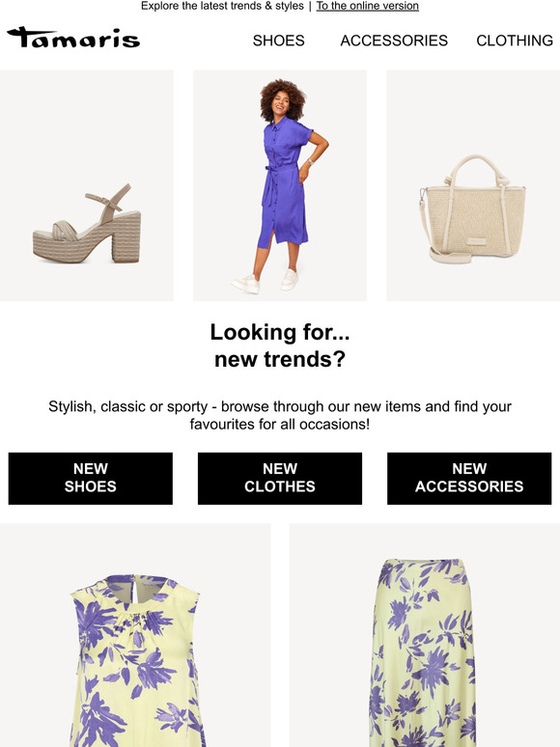This screenshot has width=560, height=747.
Task: Click the 'Explore the latest trends & styles' text
Action: tap(223, 6)
